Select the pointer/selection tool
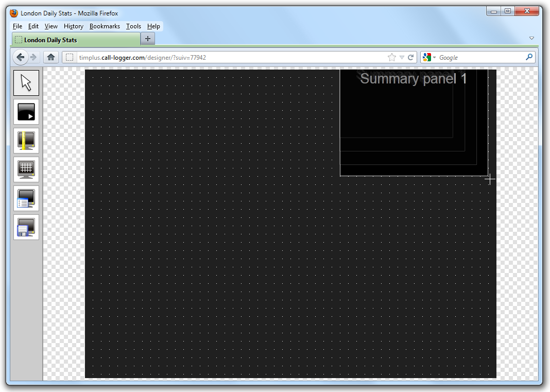The width and height of the screenshot is (550, 392). (26, 82)
